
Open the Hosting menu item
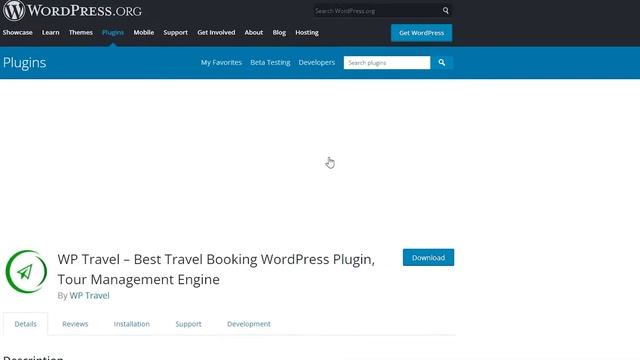[307, 32]
